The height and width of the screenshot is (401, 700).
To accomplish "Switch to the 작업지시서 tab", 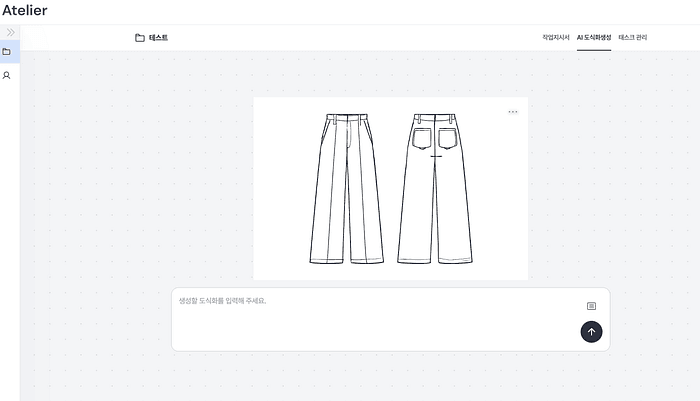I will tap(556, 38).
